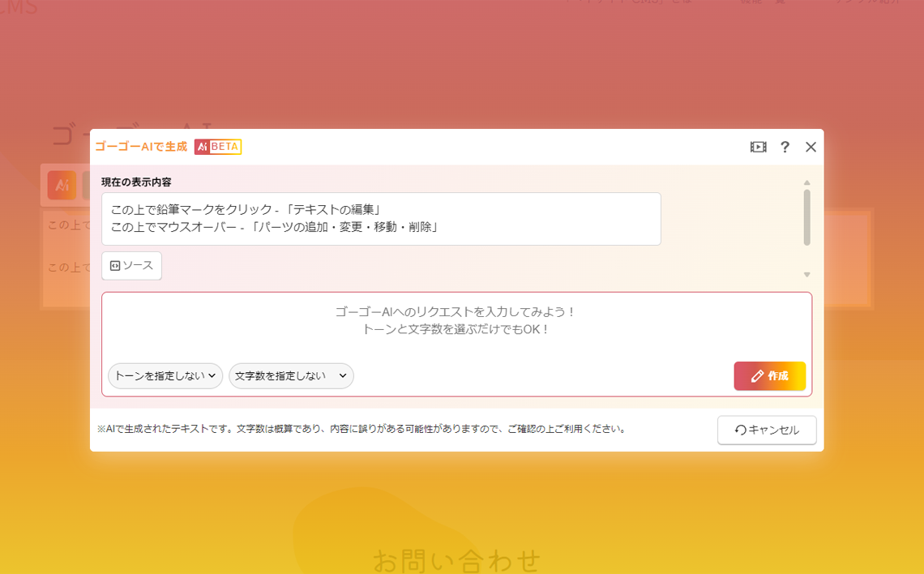The width and height of the screenshot is (924, 574).
Task: Click the お問い合わせ heading in background page
Action: pos(456,560)
